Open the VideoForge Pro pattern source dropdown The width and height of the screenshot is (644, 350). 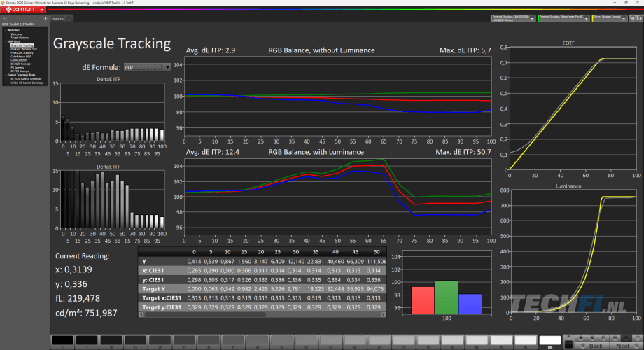click(x=563, y=18)
